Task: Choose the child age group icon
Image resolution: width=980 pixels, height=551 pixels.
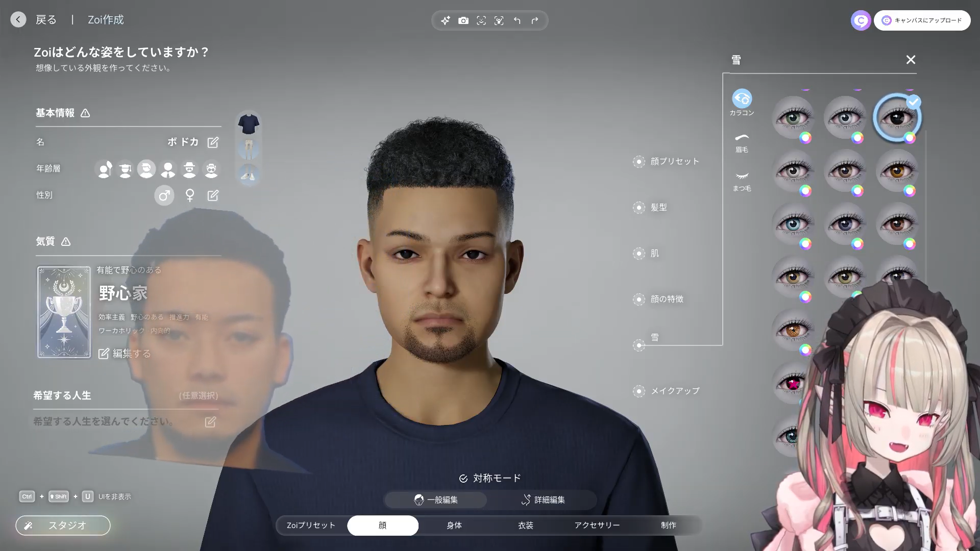Action: (105, 169)
